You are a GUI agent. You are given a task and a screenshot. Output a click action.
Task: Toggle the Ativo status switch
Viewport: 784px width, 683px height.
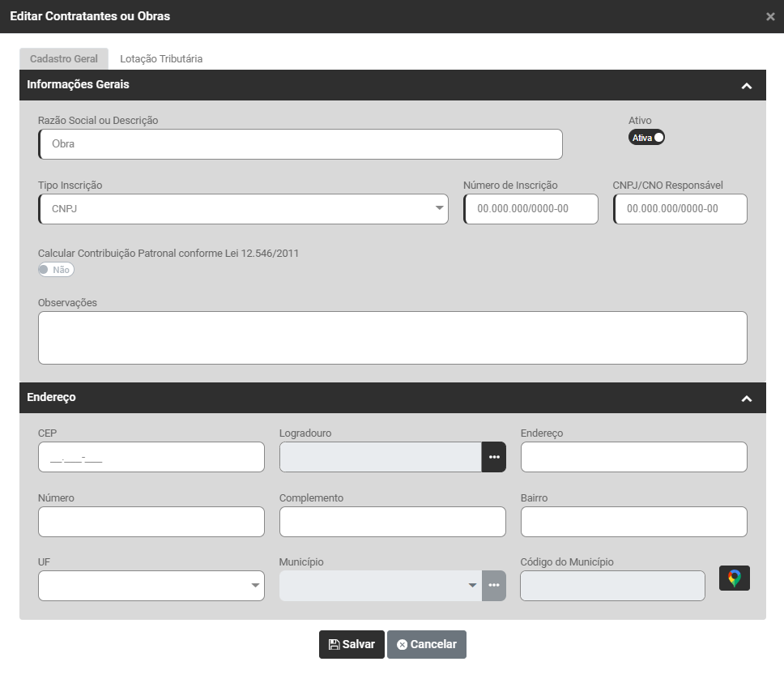(x=646, y=138)
